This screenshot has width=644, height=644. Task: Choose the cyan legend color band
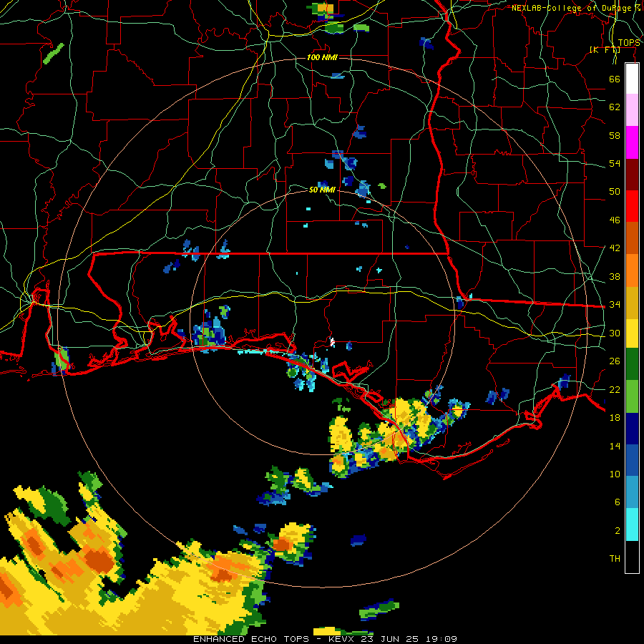click(632, 525)
